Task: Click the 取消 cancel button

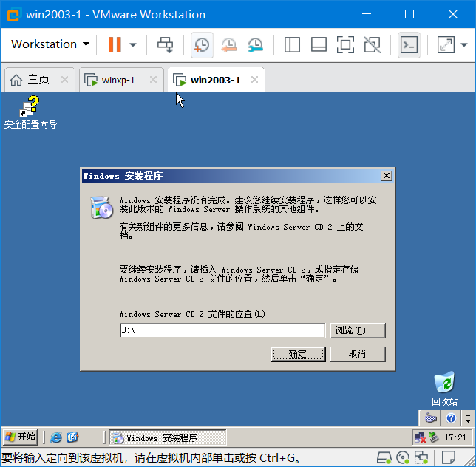Action: point(358,354)
